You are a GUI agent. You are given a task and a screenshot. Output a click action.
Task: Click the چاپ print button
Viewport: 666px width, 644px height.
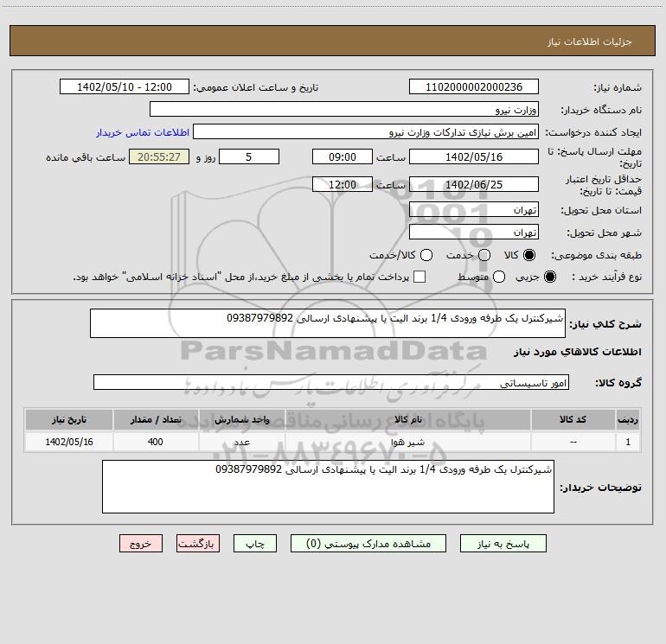(x=255, y=544)
